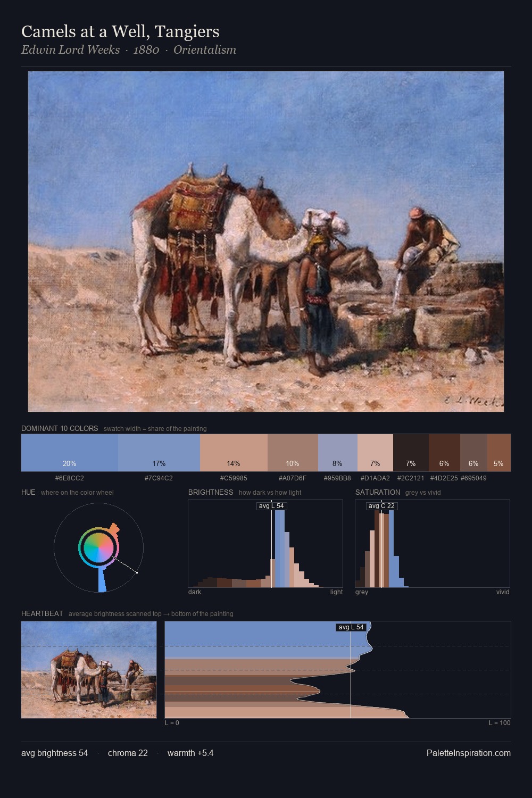
Task: Click the hex code #A07D6F
Action: click(x=293, y=478)
